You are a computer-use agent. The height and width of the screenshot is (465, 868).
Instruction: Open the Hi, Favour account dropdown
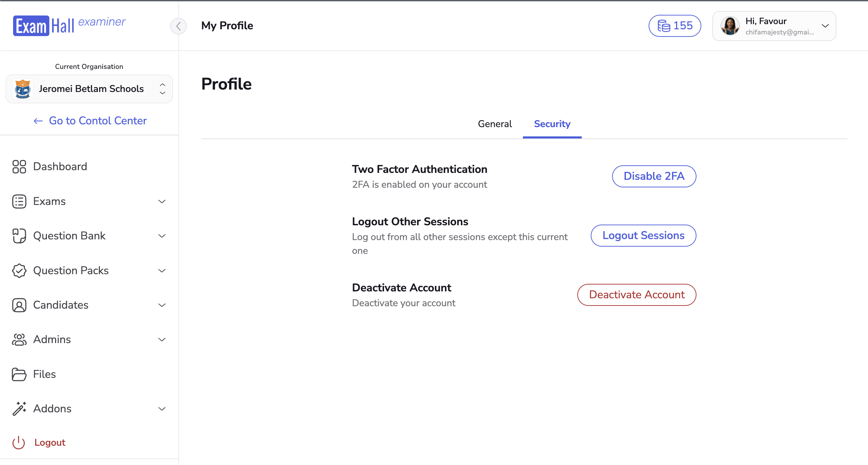[x=774, y=26]
